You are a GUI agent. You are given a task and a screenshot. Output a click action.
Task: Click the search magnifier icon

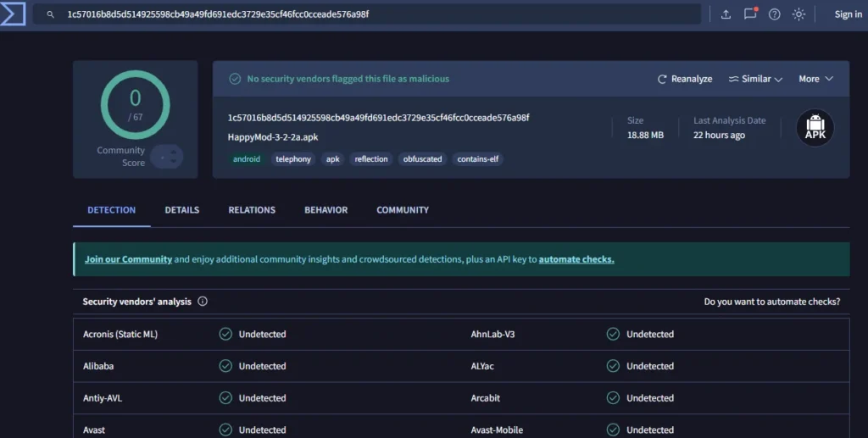(50, 14)
